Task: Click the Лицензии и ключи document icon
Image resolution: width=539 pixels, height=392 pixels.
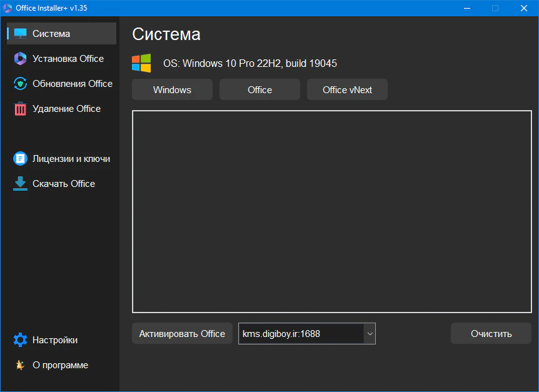Action: (x=21, y=159)
